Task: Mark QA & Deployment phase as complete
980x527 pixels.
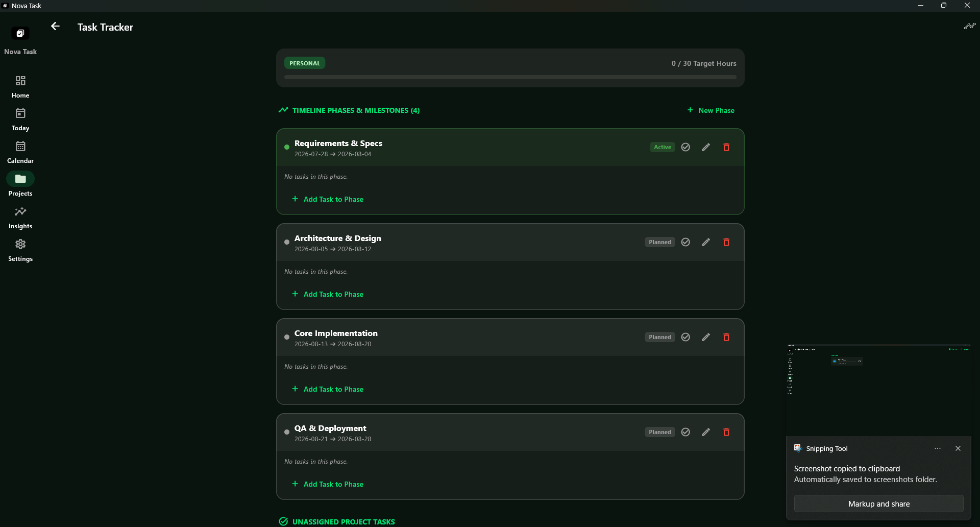Action: tap(685, 432)
